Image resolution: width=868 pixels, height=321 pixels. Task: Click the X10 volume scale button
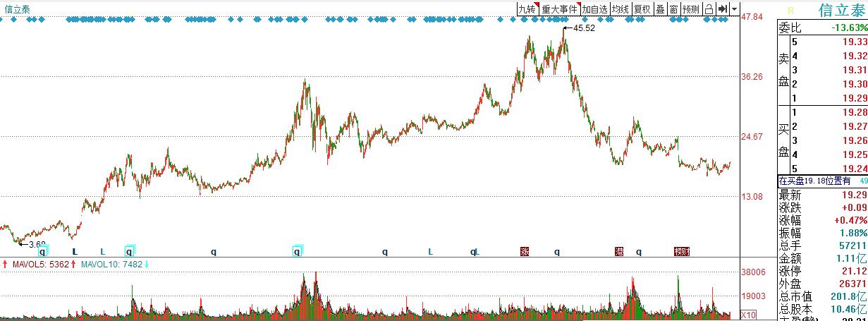pyautogui.click(x=747, y=315)
